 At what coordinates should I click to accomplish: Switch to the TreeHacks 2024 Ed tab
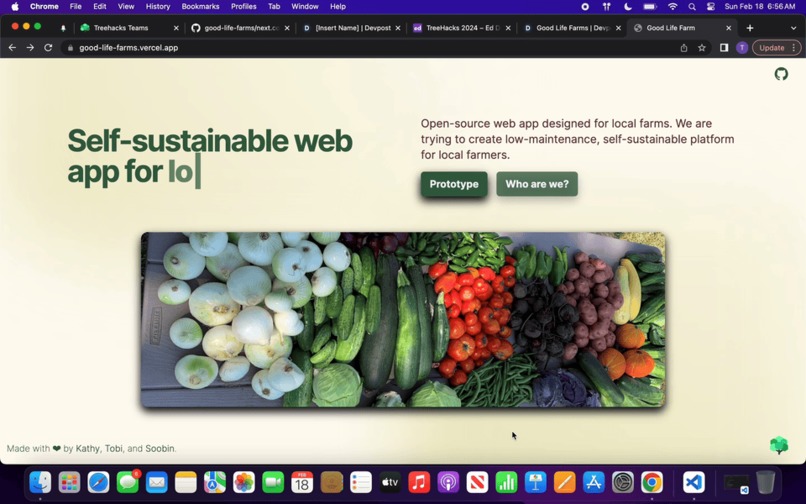click(x=463, y=28)
